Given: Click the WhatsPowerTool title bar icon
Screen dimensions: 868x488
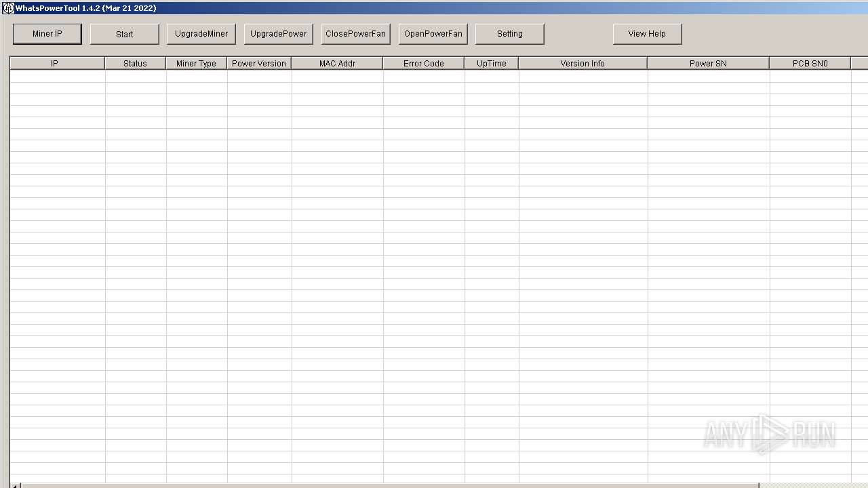Looking at the screenshot, I should 8,8.
